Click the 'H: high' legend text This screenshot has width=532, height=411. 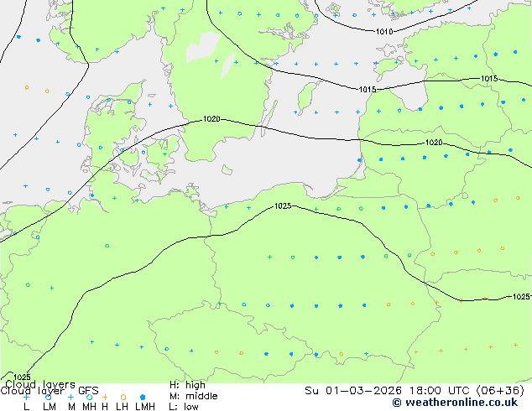[x=187, y=385]
